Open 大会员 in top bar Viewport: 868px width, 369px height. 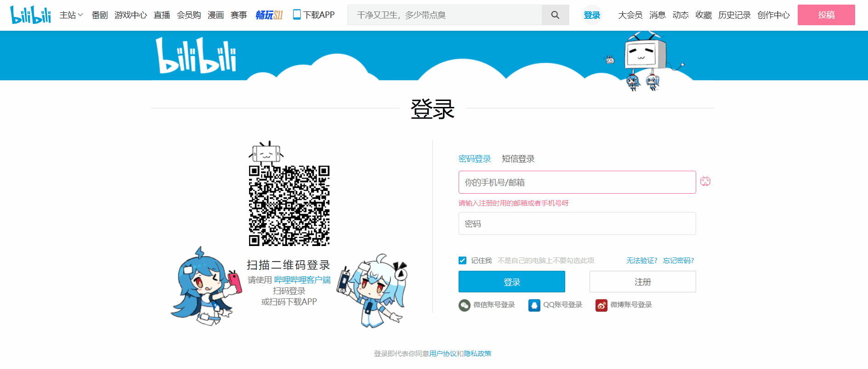pyautogui.click(x=630, y=15)
